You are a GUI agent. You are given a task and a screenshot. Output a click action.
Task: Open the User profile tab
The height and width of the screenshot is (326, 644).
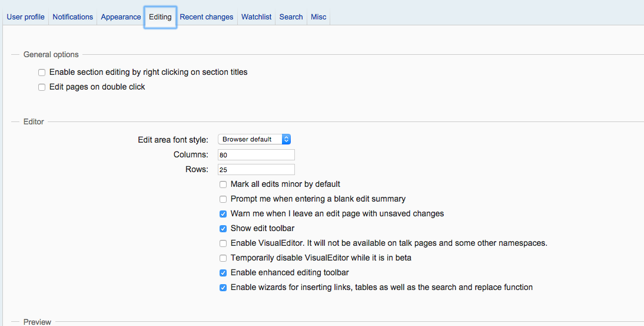25,17
